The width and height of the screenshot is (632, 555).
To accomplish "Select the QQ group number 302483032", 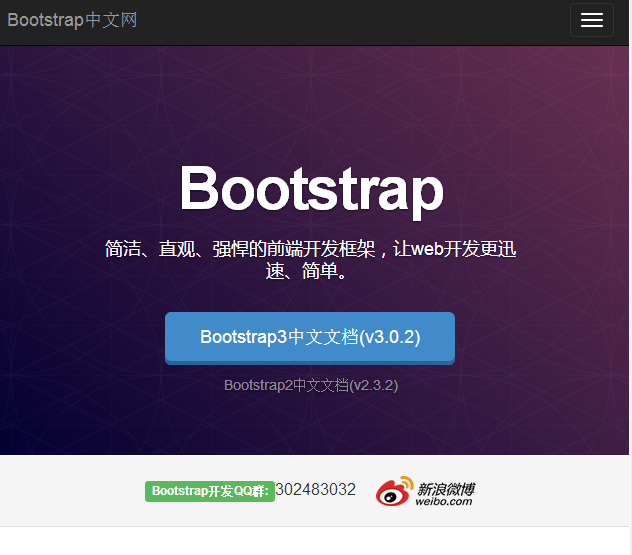I will 316,490.
